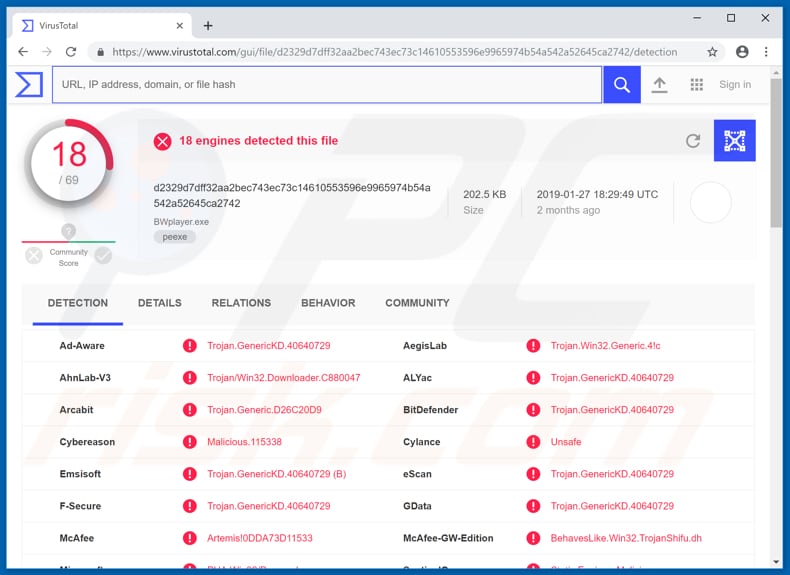The image size is (790, 575).
Task: Reload the page with browser refresh
Action: (71, 52)
